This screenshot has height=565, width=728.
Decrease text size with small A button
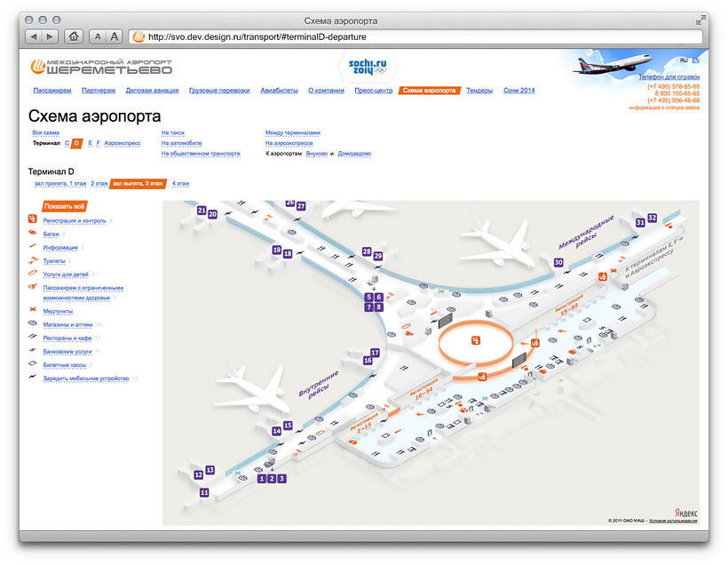click(x=98, y=36)
